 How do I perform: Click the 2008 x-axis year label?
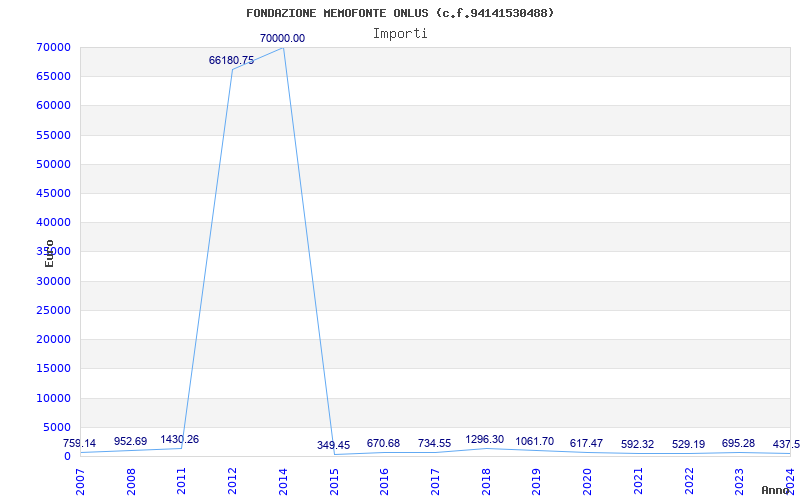[x=131, y=482]
